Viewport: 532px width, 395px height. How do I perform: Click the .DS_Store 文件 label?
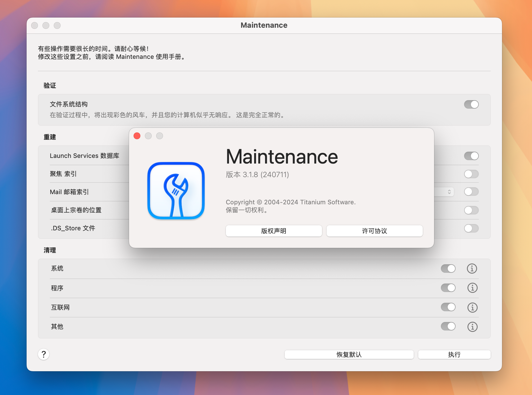point(73,228)
